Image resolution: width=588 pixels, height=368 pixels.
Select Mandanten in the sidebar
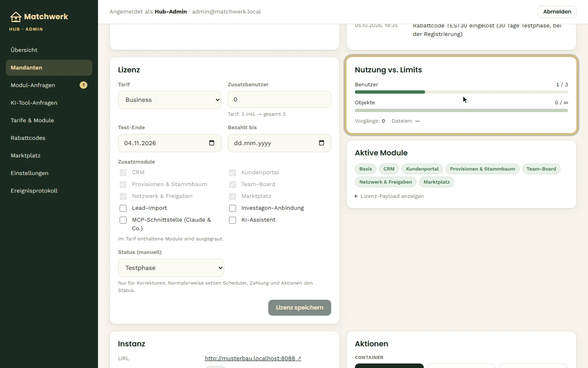49,67
